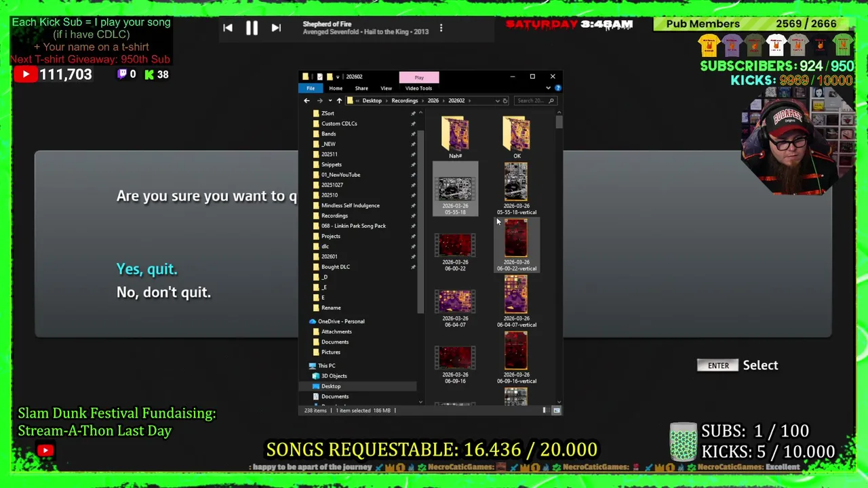
Task: Select video 2026-03-26 06-09-16
Action: (455, 364)
